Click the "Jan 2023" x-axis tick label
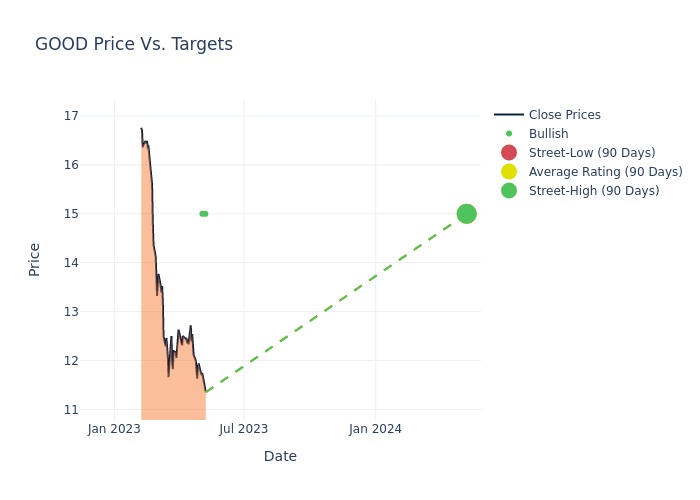Screen dimensions: 700x500 coord(114,429)
